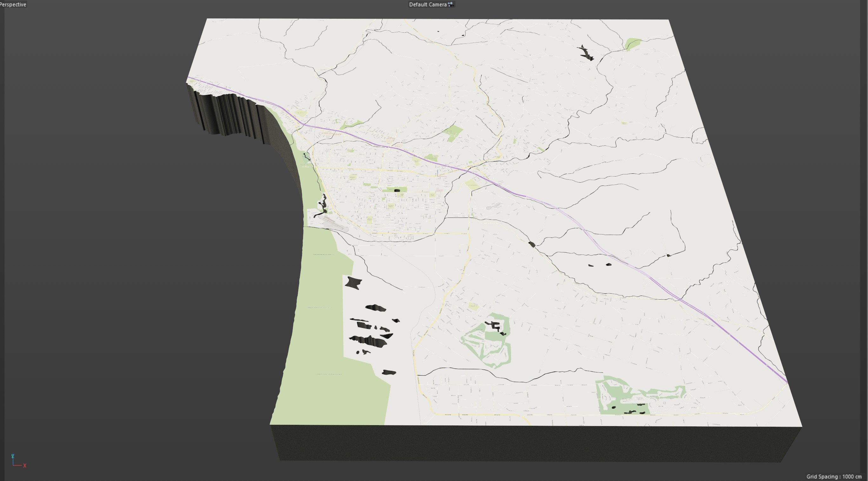Image resolution: width=868 pixels, height=481 pixels.
Task: Click the camera icon beside Default Camera
Action: point(451,4)
